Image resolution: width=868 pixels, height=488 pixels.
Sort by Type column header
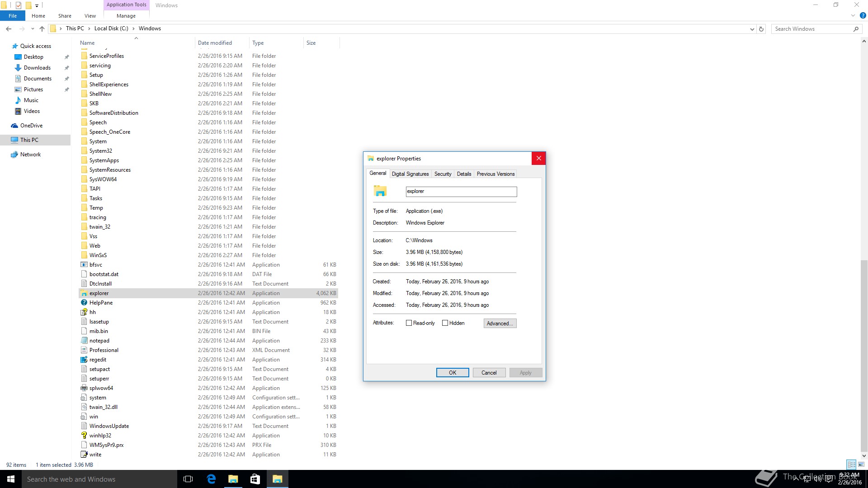pos(276,43)
